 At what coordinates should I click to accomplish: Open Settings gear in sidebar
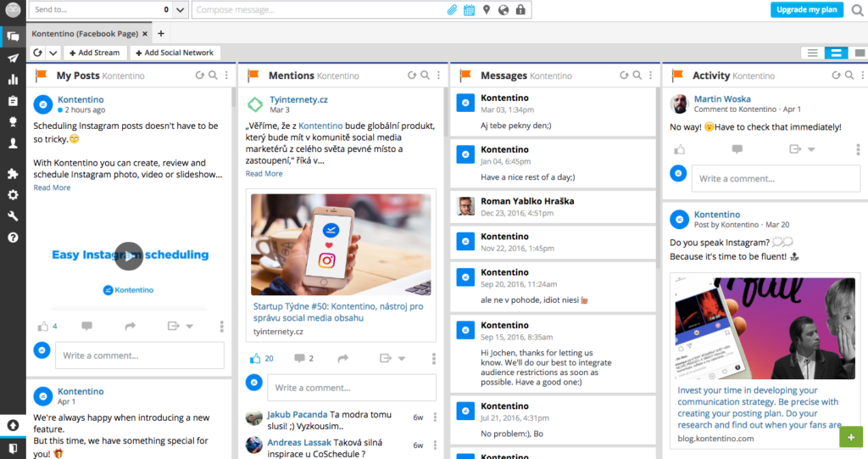(13, 194)
